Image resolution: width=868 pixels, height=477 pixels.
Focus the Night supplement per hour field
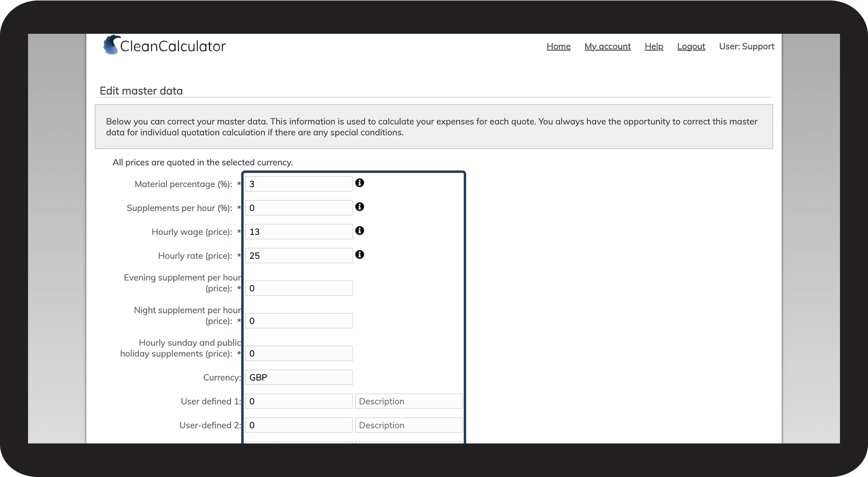click(299, 321)
